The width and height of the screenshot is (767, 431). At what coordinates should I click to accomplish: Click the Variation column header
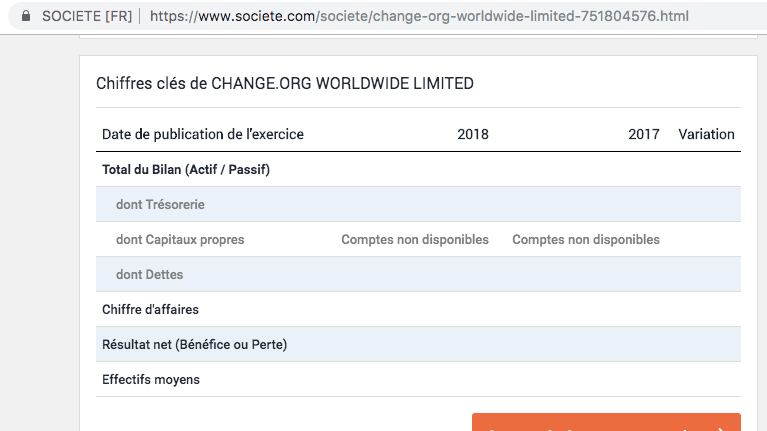(x=706, y=134)
